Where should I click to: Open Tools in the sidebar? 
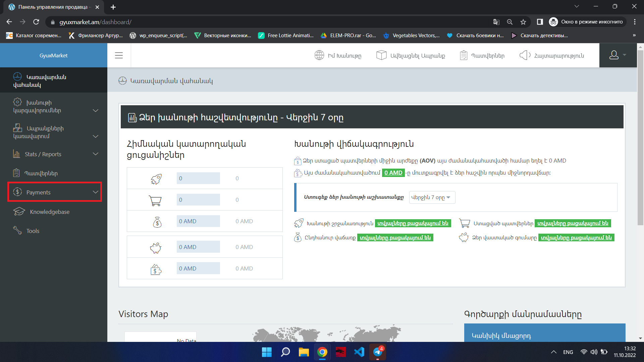(33, 231)
